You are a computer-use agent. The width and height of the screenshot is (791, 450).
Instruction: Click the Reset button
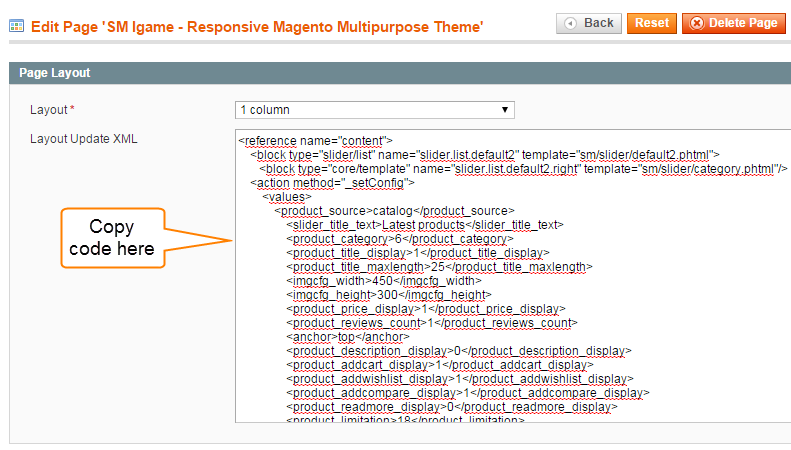[x=651, y=23]
